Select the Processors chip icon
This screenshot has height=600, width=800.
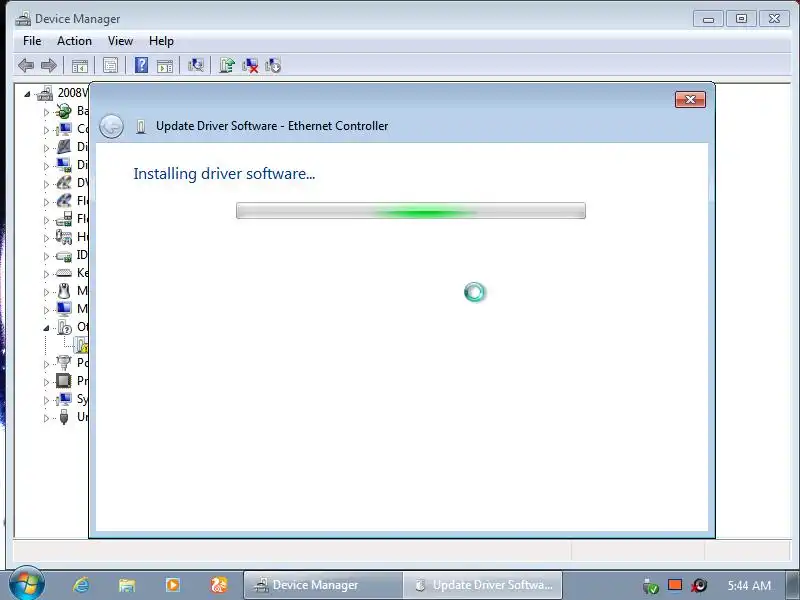click(64, 381)
